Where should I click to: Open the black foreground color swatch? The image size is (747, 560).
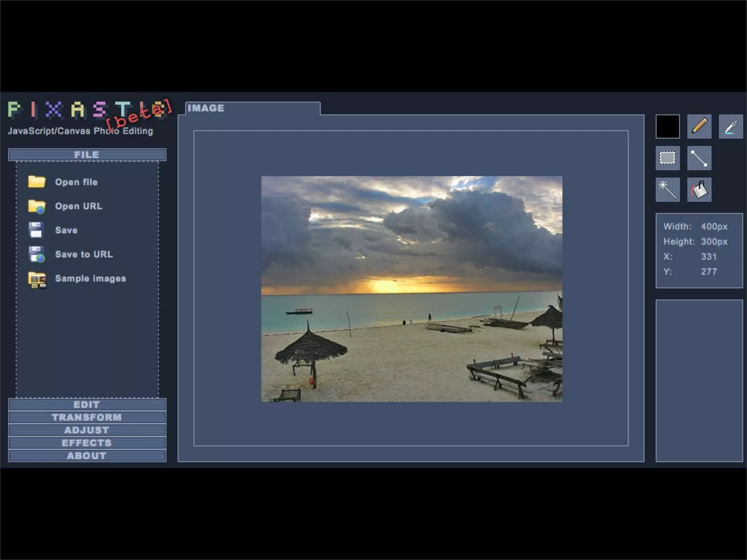coord(667,127)
